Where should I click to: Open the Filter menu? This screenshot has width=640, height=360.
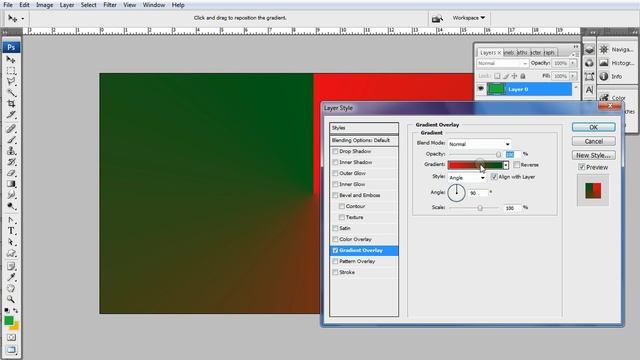(110, 5)
